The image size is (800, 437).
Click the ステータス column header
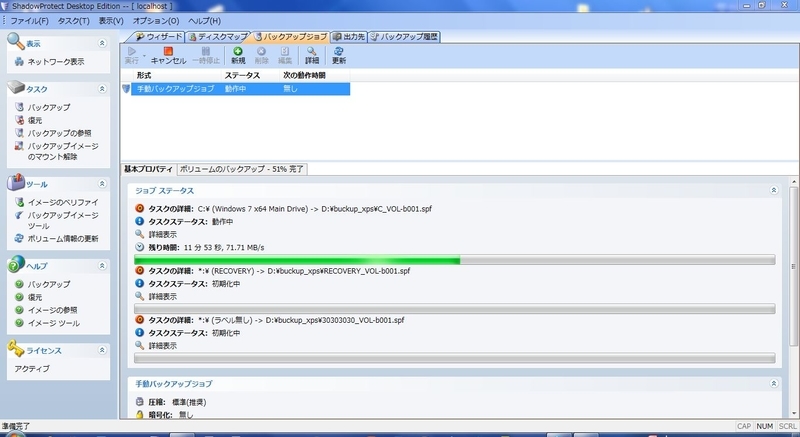point(251,75)
